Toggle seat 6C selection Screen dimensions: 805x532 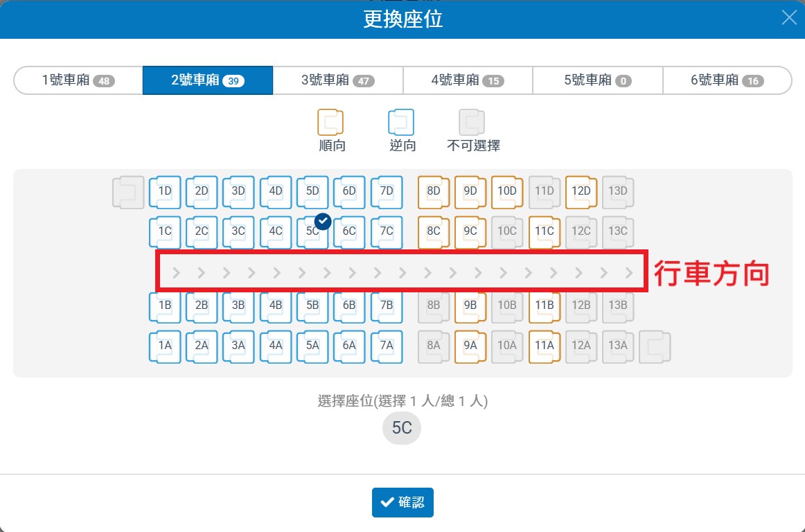349,232
